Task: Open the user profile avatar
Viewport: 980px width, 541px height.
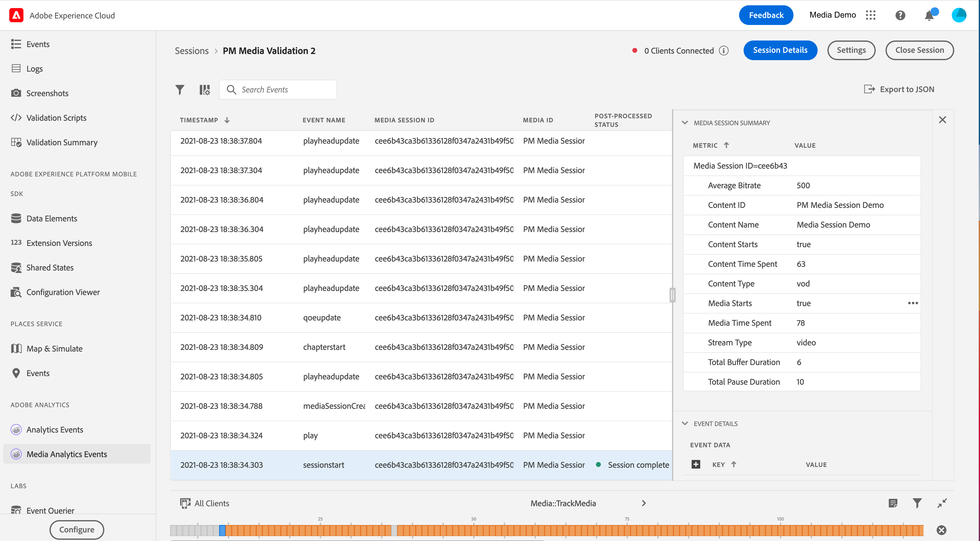Action: [x=959, y=15]
